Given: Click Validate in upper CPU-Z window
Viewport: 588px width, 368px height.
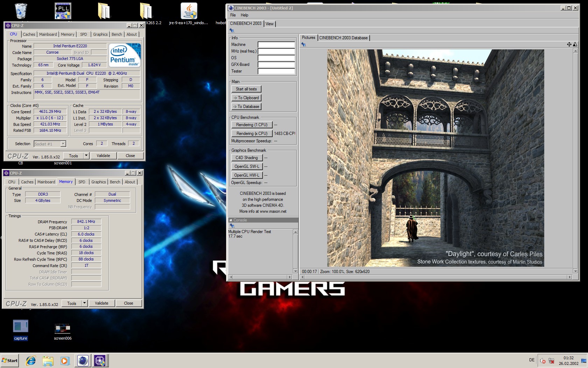Looking at the screenshot, I should tap(103, 156).
